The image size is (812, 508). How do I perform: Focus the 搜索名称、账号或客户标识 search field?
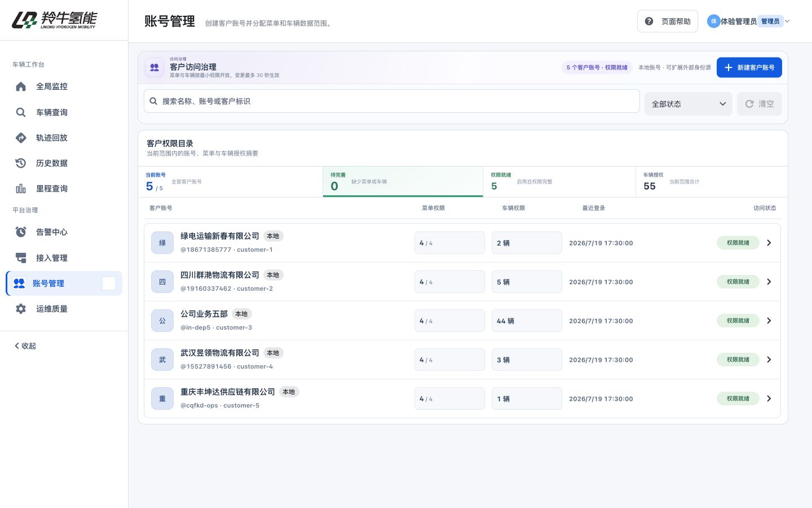[x=392, y=101]
